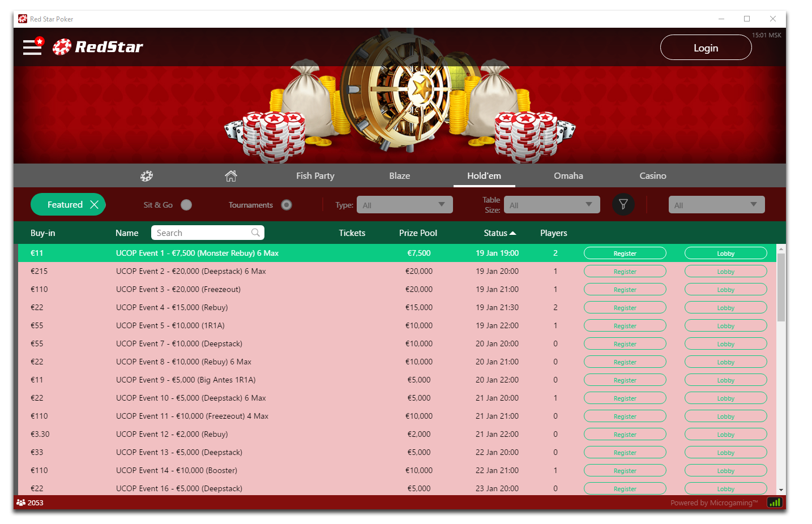Go to the Home icon tab

tap(230, 176)
